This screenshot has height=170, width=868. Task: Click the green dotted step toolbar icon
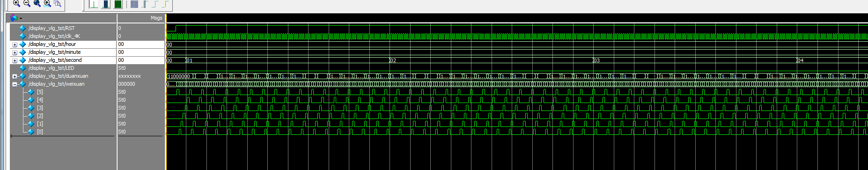[x=155, y=4]
